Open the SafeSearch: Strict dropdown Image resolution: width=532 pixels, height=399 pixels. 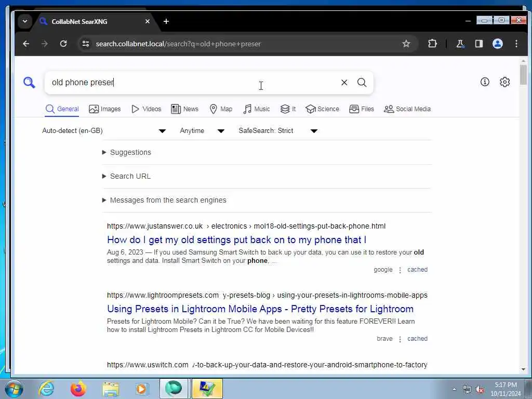coord(278,130)
